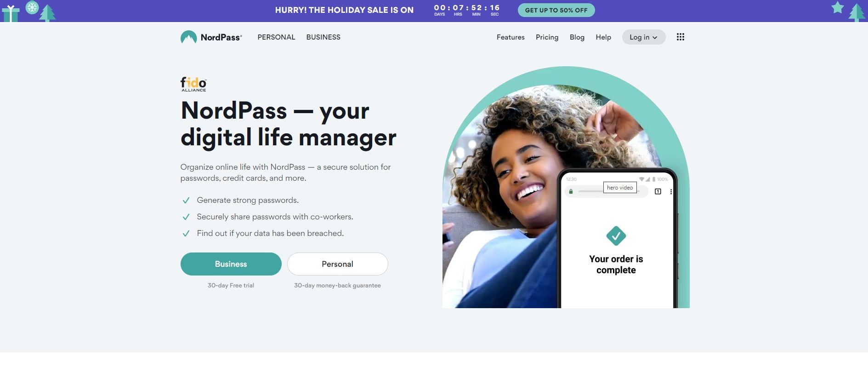Click checkmark beside Find out if breached
Viewport: 868px width, 373px height.
click(186, 234)
